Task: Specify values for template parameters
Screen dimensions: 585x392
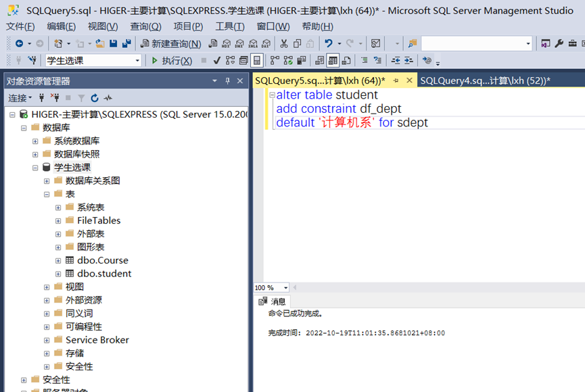Action: coord(427,60)
